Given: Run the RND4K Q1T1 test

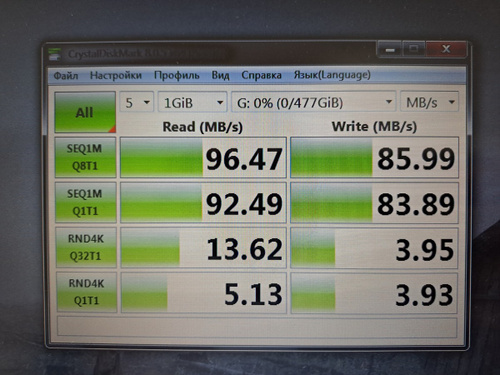Looking at the screenshot, I should point(87,292).
